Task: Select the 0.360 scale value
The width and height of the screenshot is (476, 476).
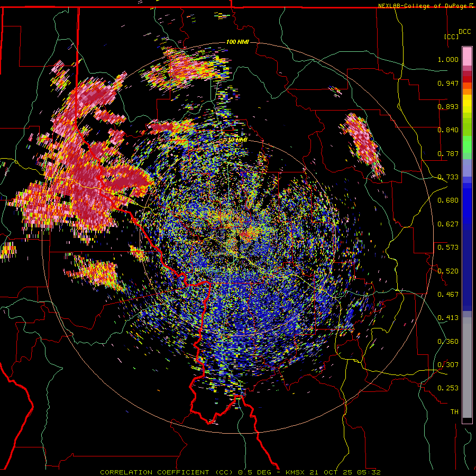Action: pos(448,341)
